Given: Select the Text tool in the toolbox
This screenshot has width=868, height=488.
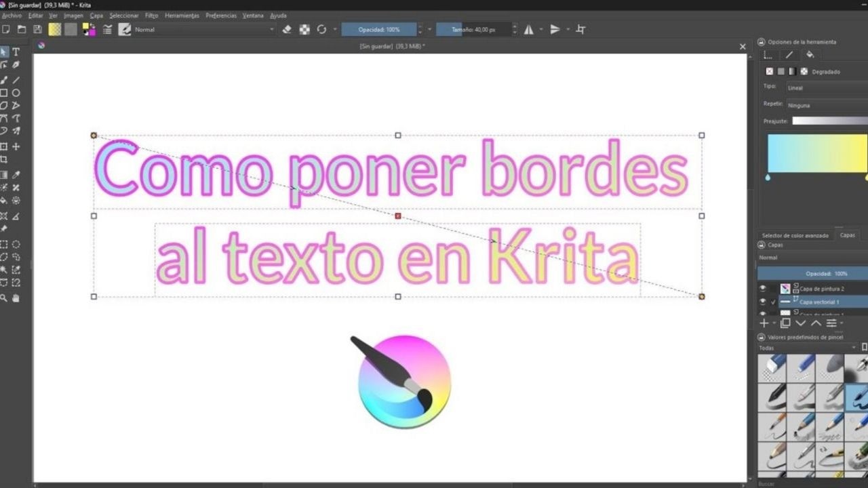Looking at the screenshot, I should tap(16, 52).
